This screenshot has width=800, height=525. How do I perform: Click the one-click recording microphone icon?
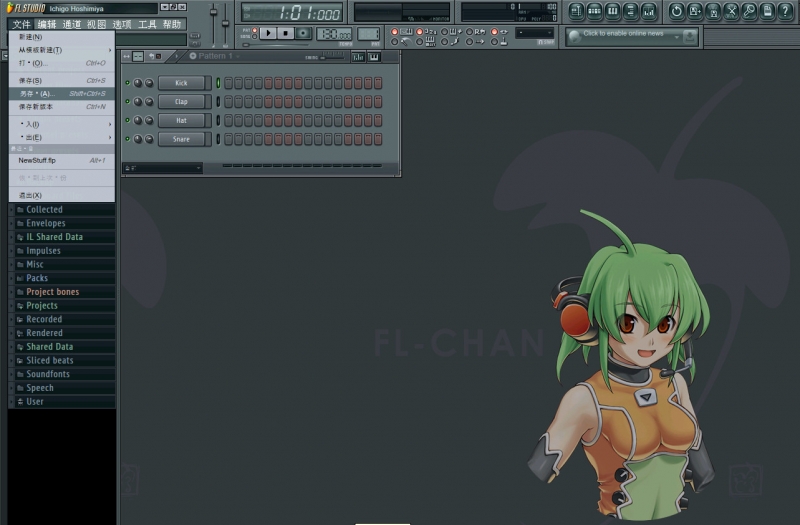point(749,11)
